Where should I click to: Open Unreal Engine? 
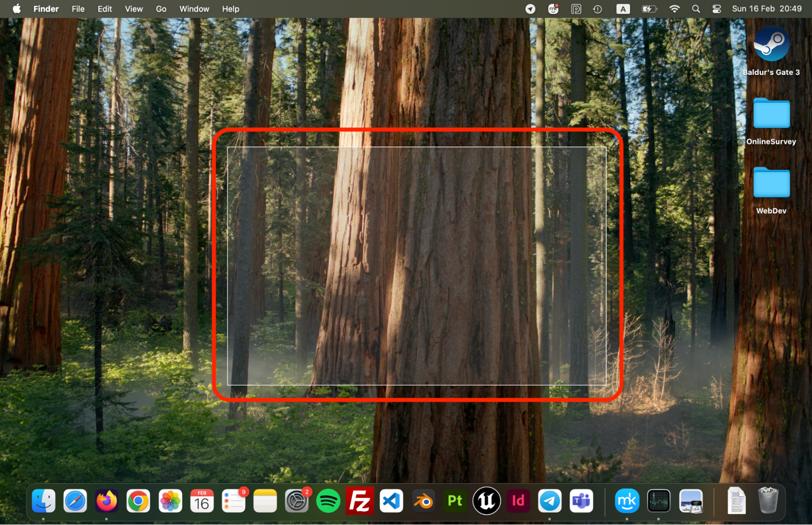tap(486, 501)
